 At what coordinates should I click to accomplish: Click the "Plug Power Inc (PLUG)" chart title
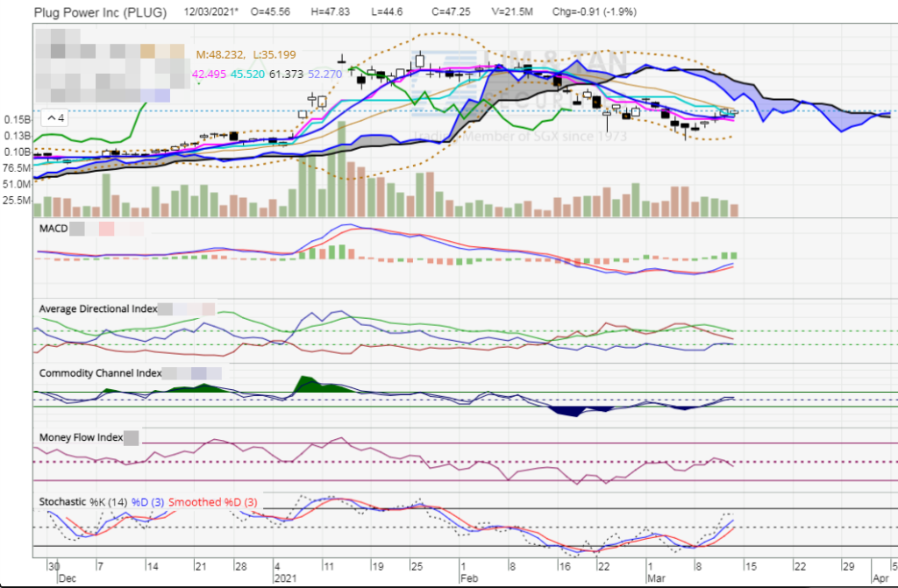[x=100, y=12]
